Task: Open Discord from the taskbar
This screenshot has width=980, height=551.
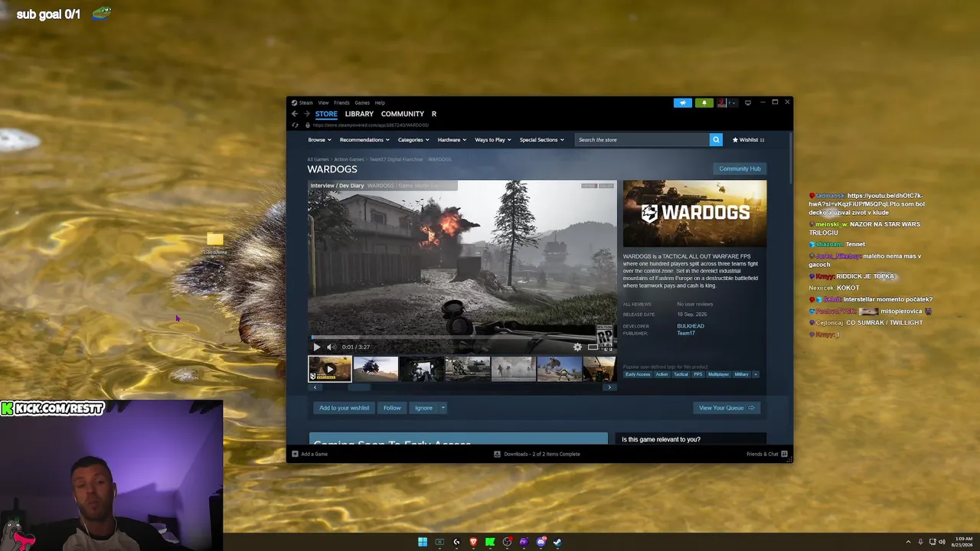Action: pos(541,542)
